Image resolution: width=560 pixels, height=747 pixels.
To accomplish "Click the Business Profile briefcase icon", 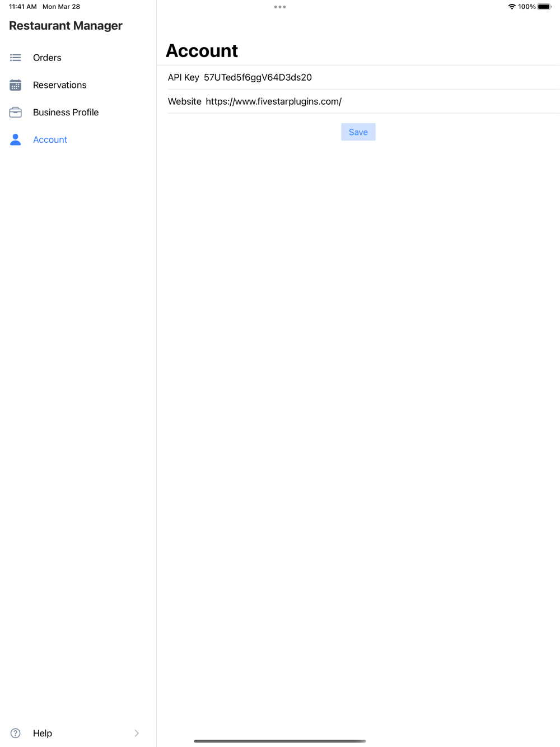I will coord(16,113).
